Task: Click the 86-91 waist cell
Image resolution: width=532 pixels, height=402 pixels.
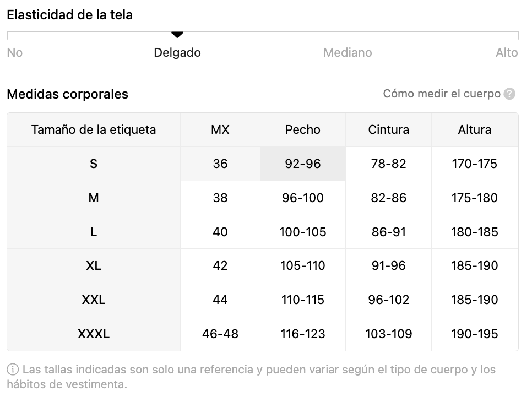Action: 388,232
